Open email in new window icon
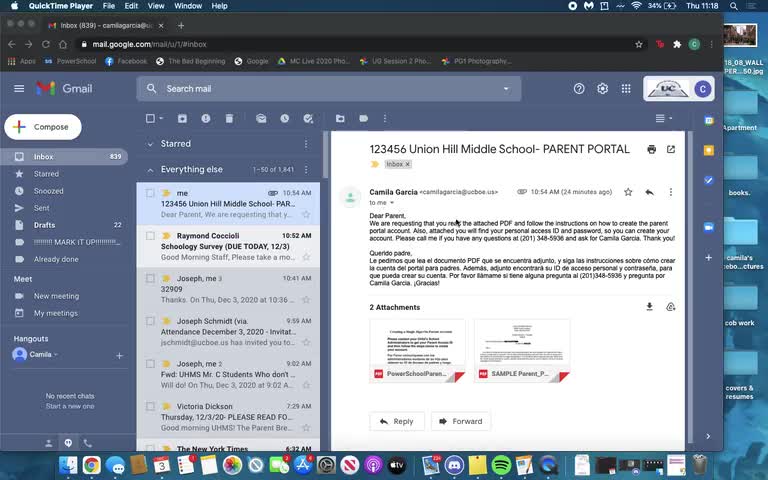This screenshot has height=480, width=768. pos(671,149)
